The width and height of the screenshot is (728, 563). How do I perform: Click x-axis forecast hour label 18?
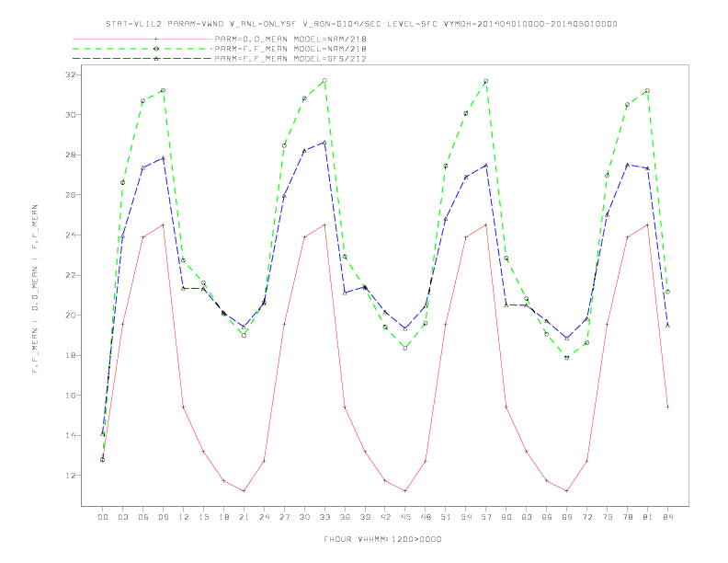coord(223,517)
